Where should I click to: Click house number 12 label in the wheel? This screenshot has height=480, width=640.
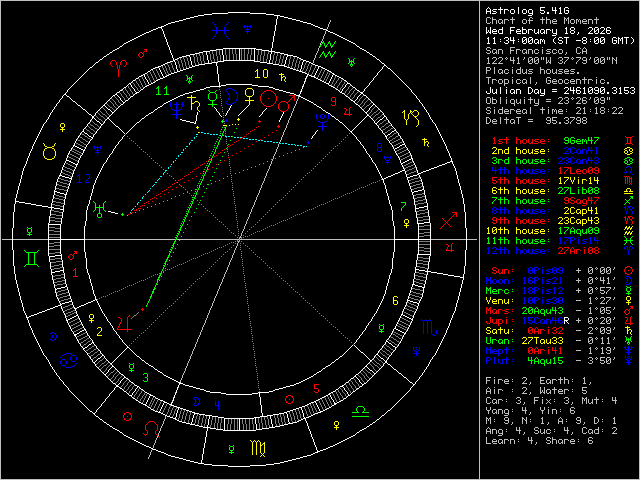point(84,179)
